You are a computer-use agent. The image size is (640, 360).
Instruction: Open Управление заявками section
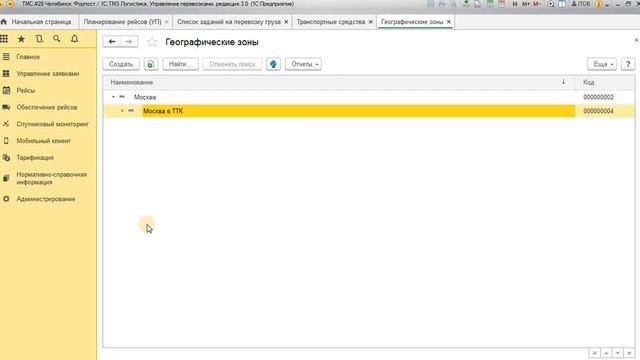coord(48,73)
